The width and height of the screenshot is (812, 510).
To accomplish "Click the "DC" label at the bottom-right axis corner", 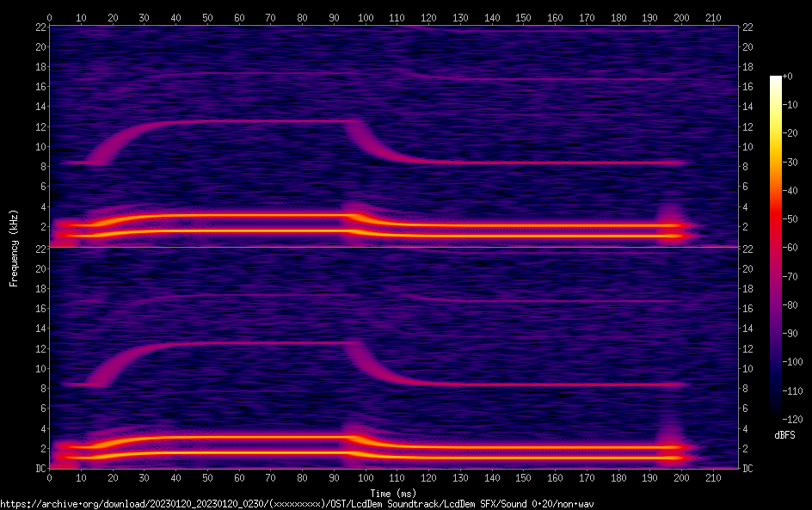I will pyautogui.click(x=748, y=469).
